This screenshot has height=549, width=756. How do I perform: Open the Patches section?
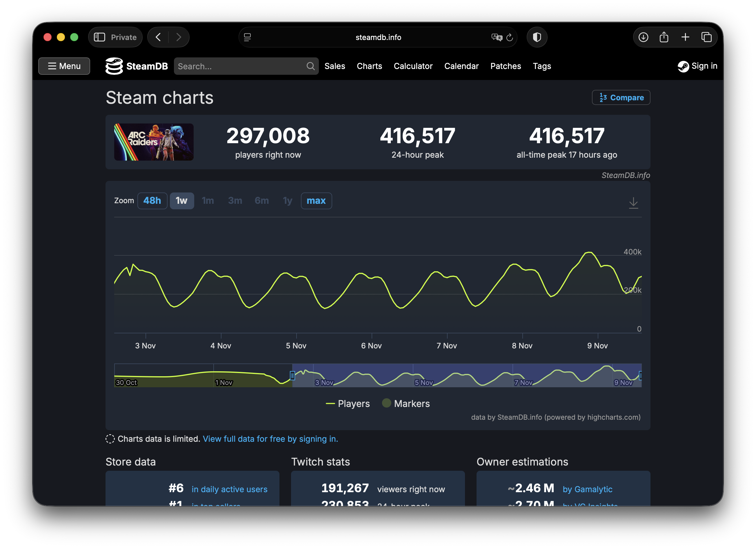pos(505,66)
